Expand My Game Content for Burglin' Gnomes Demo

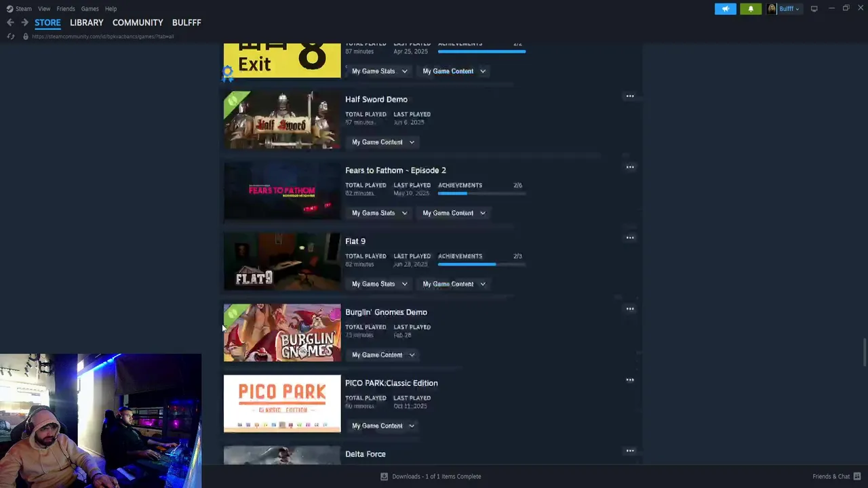(382, 355)
